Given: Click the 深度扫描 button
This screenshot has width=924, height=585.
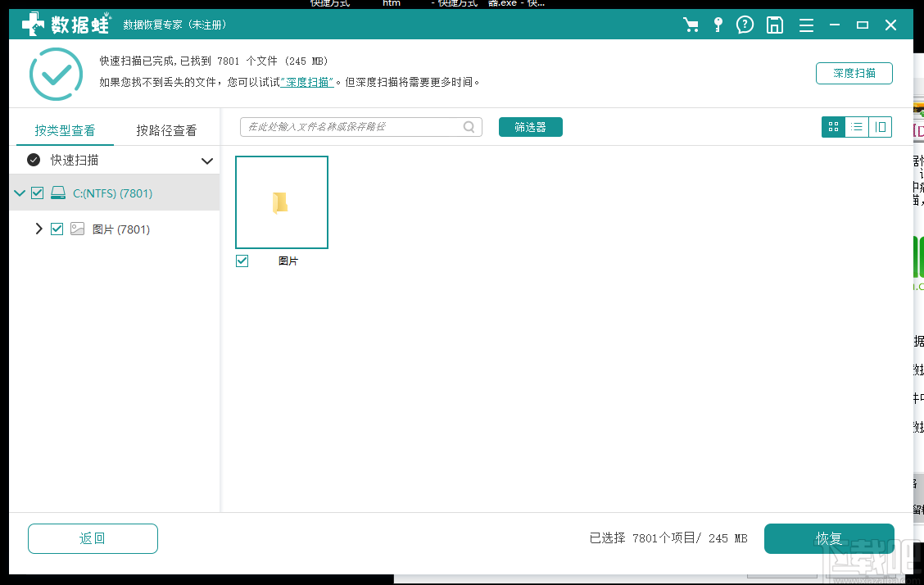Looking at the screenshot, I should [x=854, y=73].
